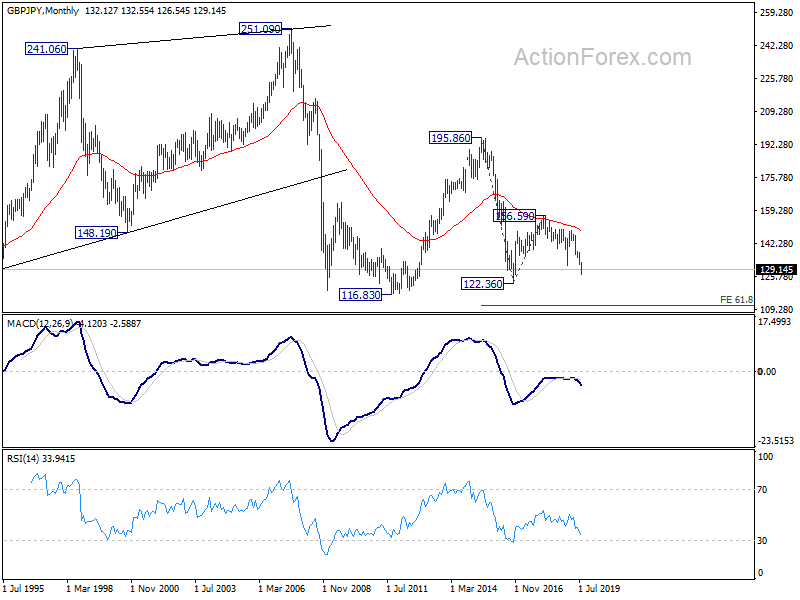
Task: Click the MACD(12,26,9) indicator label
Action: [40, 323]
